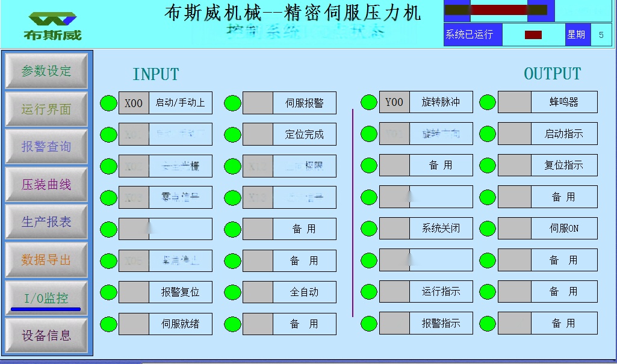The width and height of the screenshot is (617, 364).
Task: Select the I/O监控 page
Action: click(x=46, y=298)
